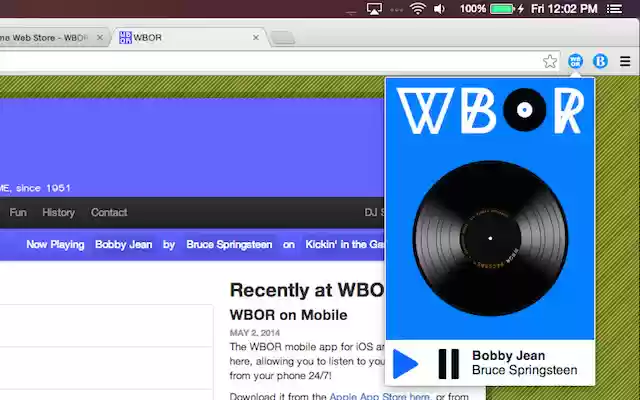This screenshot has height=400, width=640.
Task: Click the Fri 12:02 PM clock
Action: (564, 9)
